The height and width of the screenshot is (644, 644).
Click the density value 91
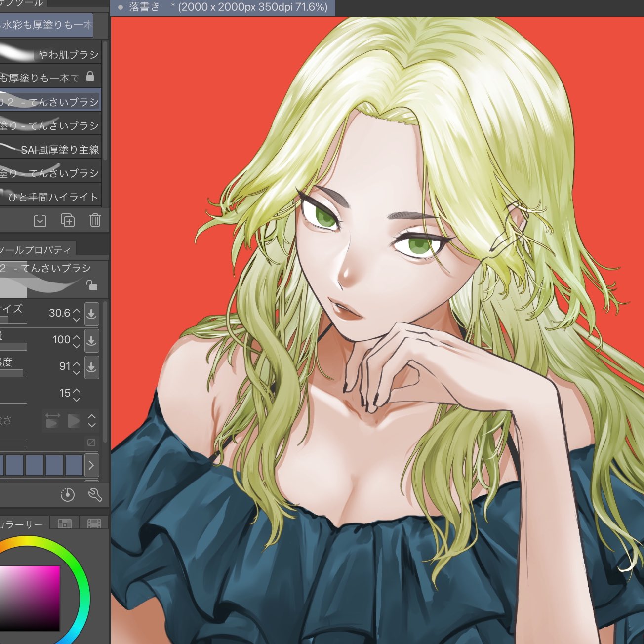65,366
